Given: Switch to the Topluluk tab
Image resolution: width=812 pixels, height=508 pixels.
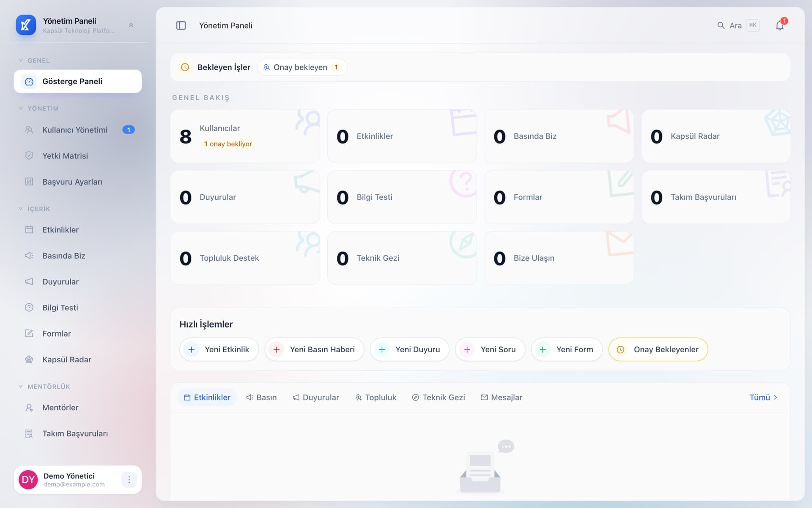Looking at the screenshot, I should click(x=376, y=398).
